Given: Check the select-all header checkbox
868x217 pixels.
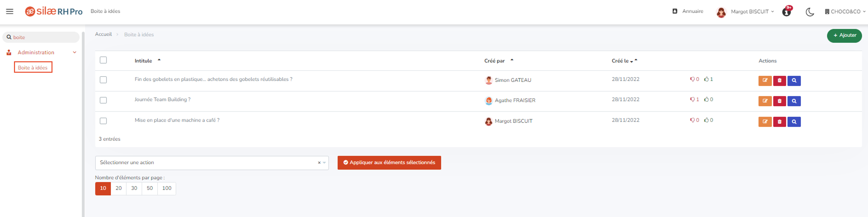Looking at the screenshot, I should pos(103,60).
